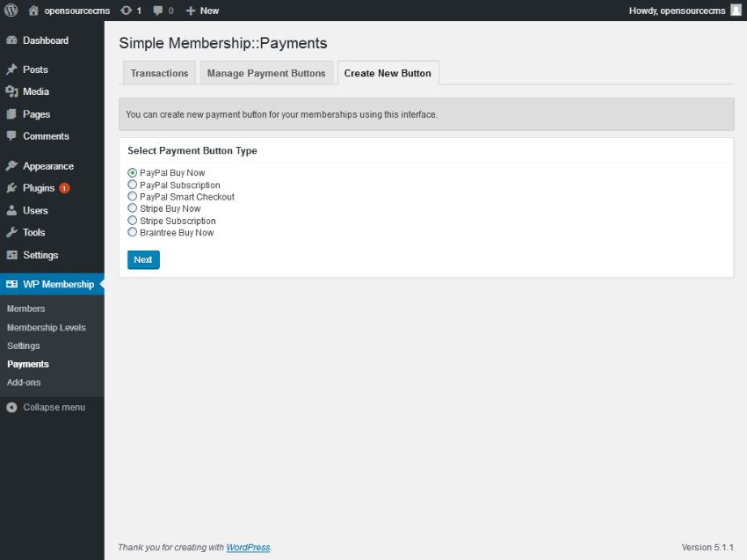Open the WP Membership menu label
Viewport: 747px width, 560px height.
pyautogui.click(x=59, y=284)
